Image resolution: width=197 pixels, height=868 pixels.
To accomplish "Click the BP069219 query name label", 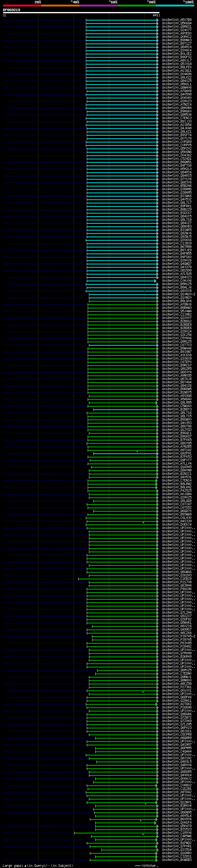I will click(x=11, y=10).
